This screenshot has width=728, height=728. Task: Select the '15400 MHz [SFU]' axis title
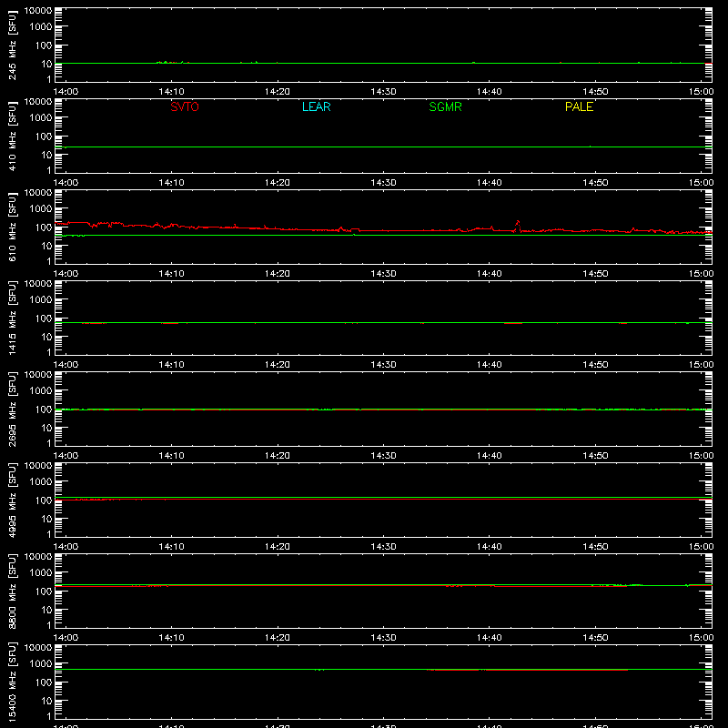pyautogui.click(x=12, y=682)
